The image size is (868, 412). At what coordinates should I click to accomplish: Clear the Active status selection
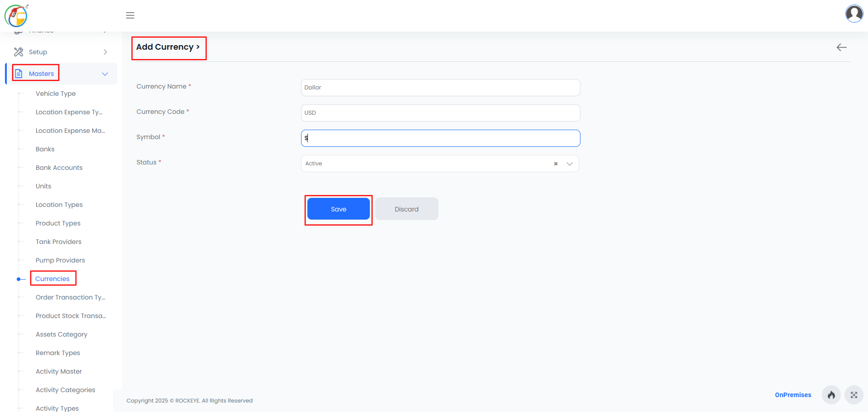556,164
